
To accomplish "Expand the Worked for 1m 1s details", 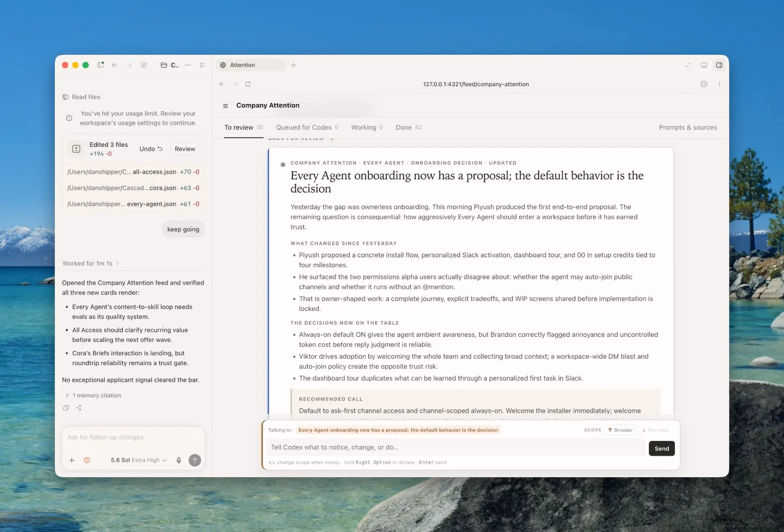I will (91, 264).
